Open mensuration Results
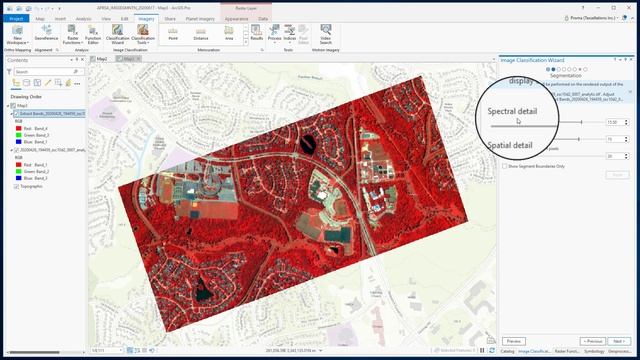Viewport: 640px width, 360px height. [256, 33]
